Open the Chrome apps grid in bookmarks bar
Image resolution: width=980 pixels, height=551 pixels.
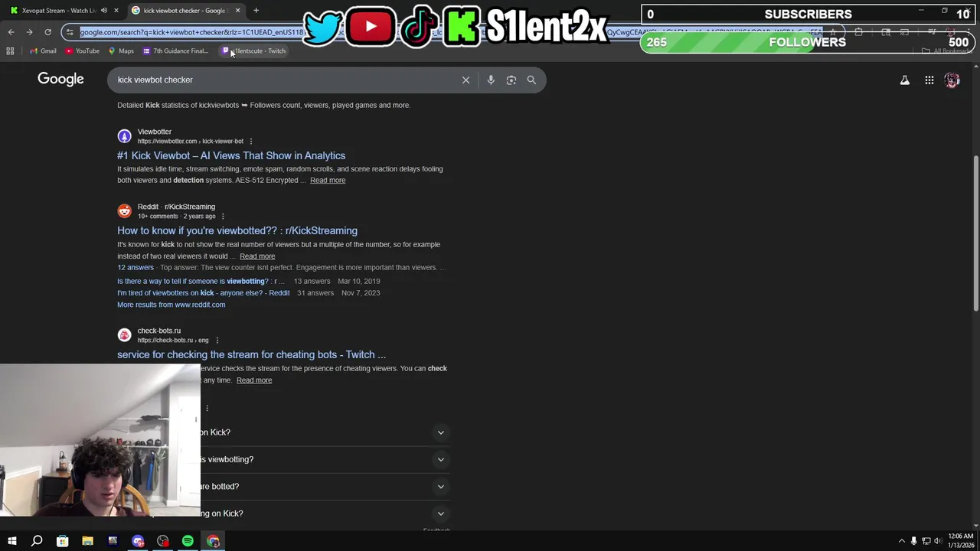[10, 51]
